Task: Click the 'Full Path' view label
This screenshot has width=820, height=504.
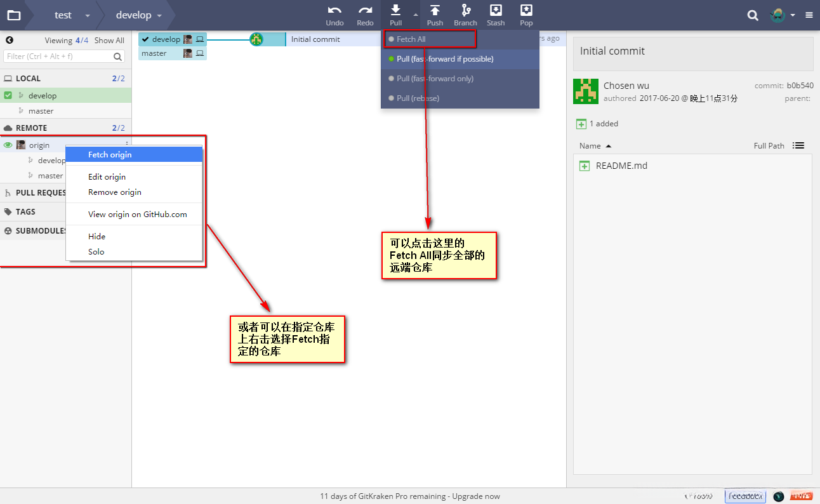Action: point(769,145)
